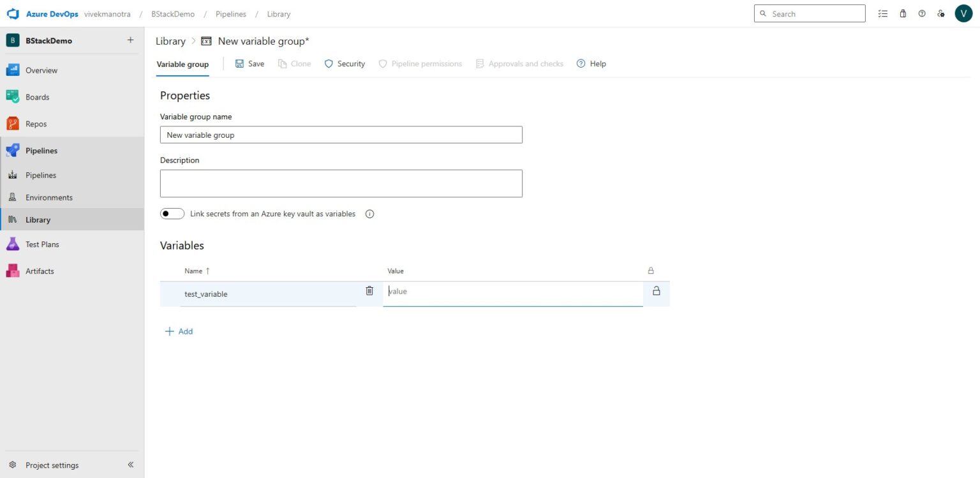Click the plus icon next to BStackDemo
Viewport: 980px width, 478px height.
coord(130,40)
